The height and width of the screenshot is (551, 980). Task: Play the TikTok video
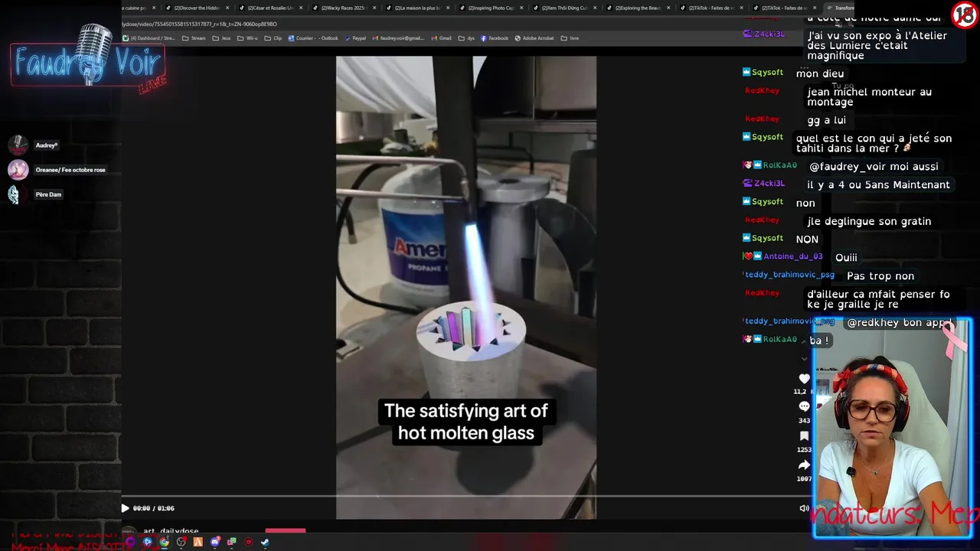tap(125, 508)
